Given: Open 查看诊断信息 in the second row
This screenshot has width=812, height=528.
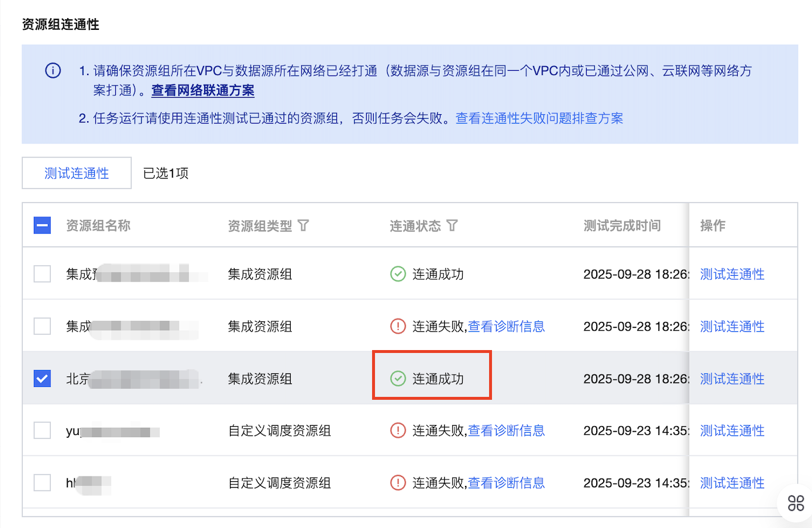Looking at the screenshot, I should tap(506, 326).
